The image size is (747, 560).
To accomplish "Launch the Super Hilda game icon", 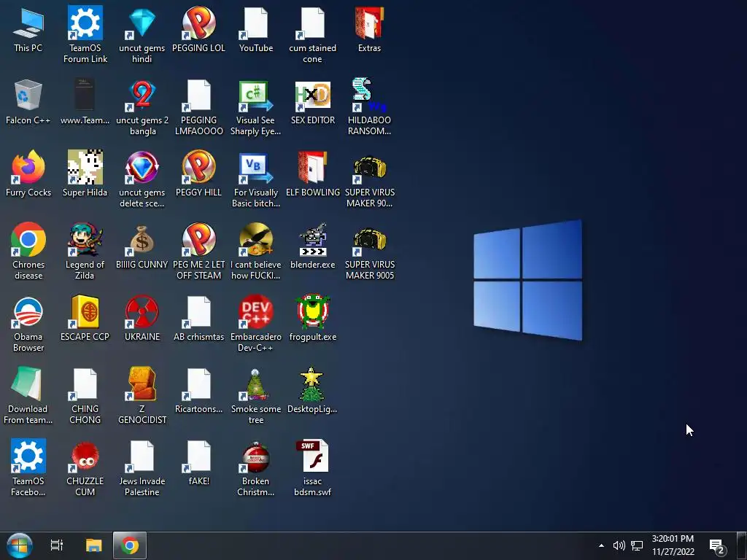I will point(85,174).
